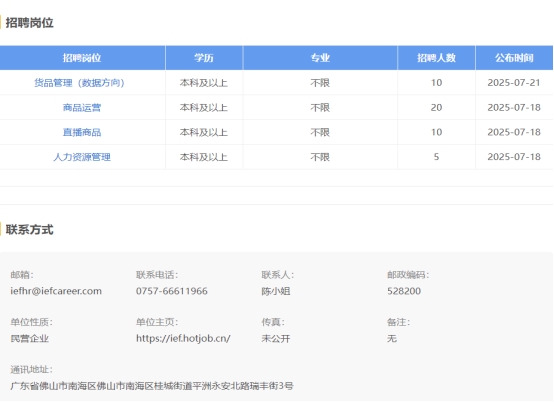Click the 招聘岗位 column header

(x=82, y=58)
